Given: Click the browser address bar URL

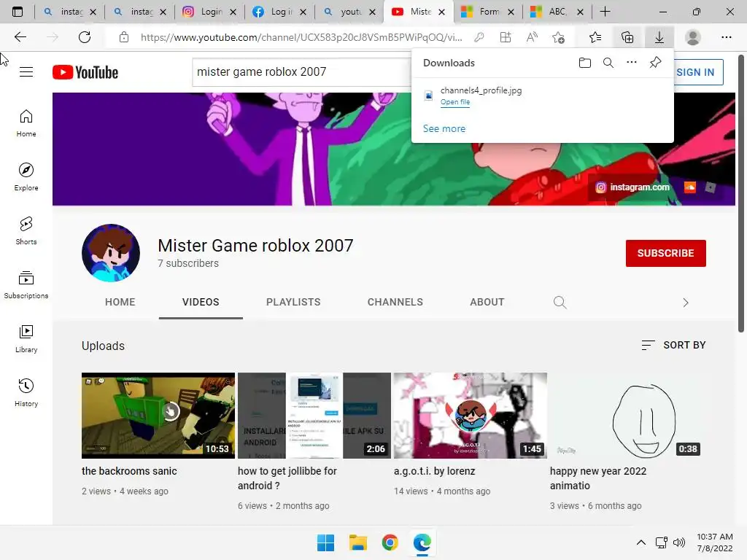Looking at the screenshot, I should [301, 37].
